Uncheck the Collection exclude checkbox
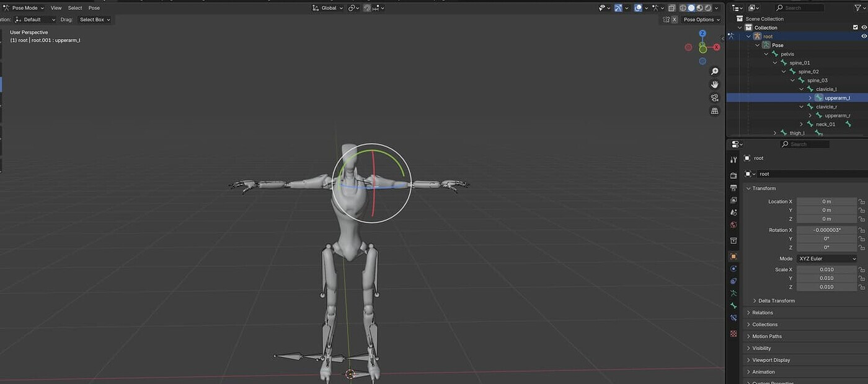868x384 pixels. (856, 28)
